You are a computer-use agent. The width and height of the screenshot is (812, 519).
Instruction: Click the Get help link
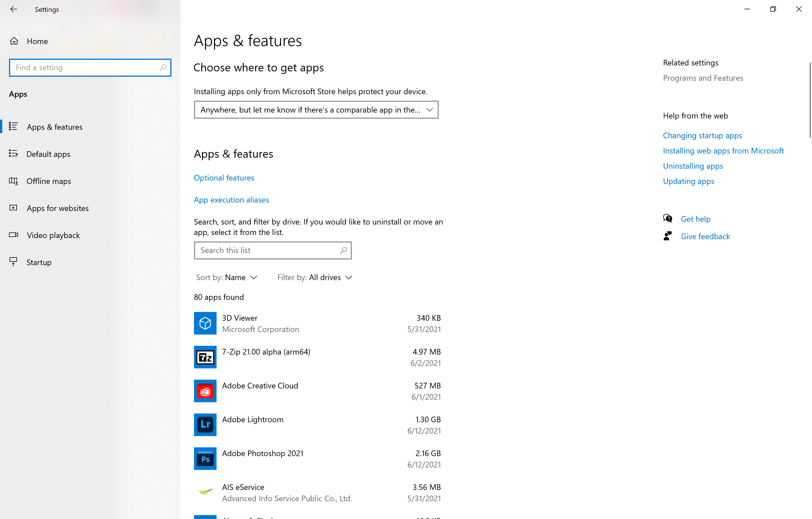(x=696, y=219)
